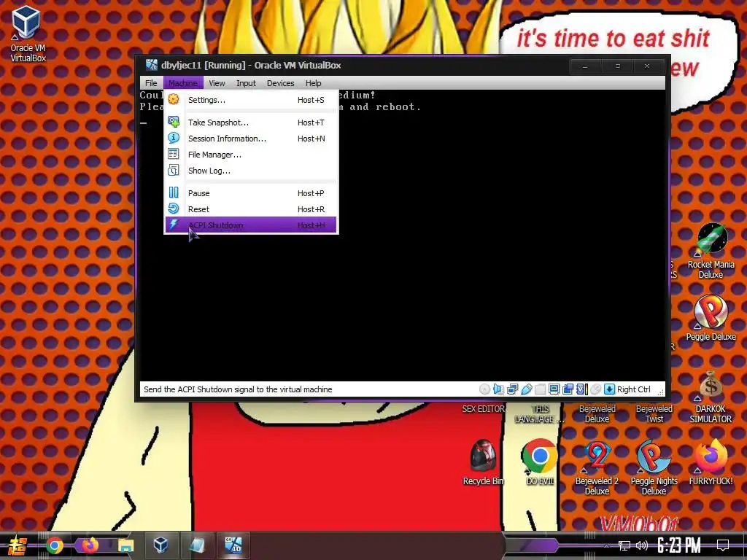This screenshot has width=747, height=560.
Task: Click the 6:23 PM taskbar clock
Action: [679, 545]
